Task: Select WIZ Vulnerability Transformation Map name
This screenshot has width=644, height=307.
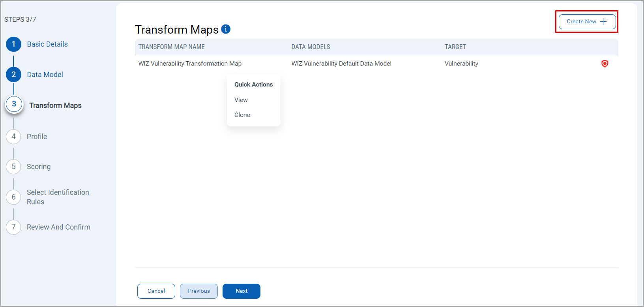Action: click(190, 64)
